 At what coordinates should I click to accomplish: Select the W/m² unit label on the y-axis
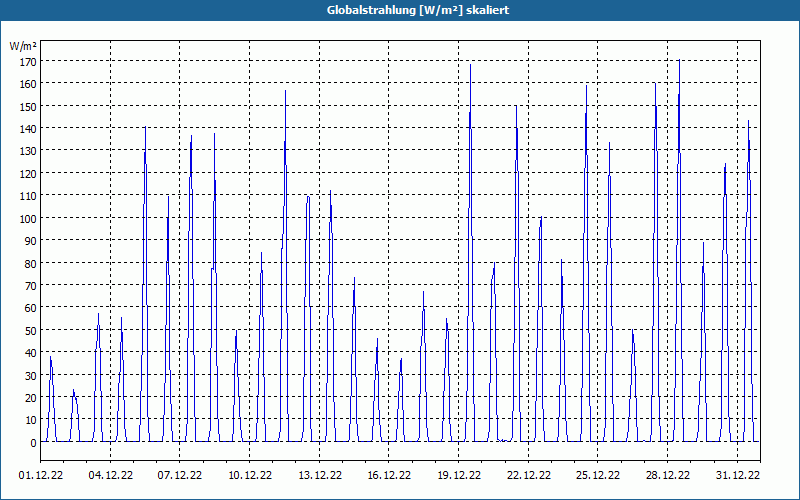(x=23, y=46)
